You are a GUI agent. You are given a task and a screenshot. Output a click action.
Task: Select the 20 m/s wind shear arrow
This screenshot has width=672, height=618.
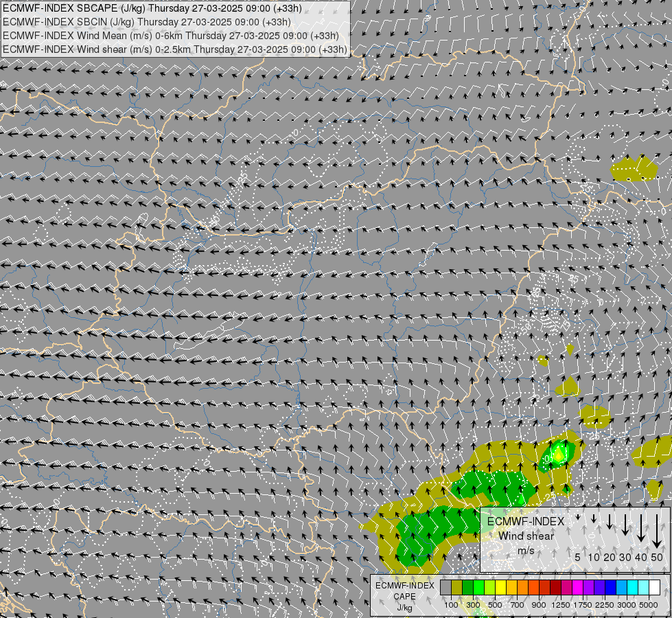pos(610,521)
